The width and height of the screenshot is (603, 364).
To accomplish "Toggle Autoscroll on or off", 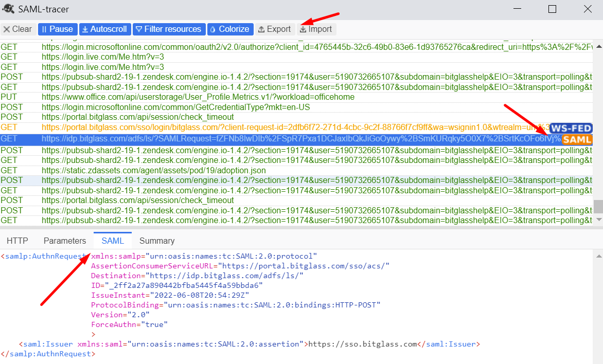I will click(x=105, y=29).
